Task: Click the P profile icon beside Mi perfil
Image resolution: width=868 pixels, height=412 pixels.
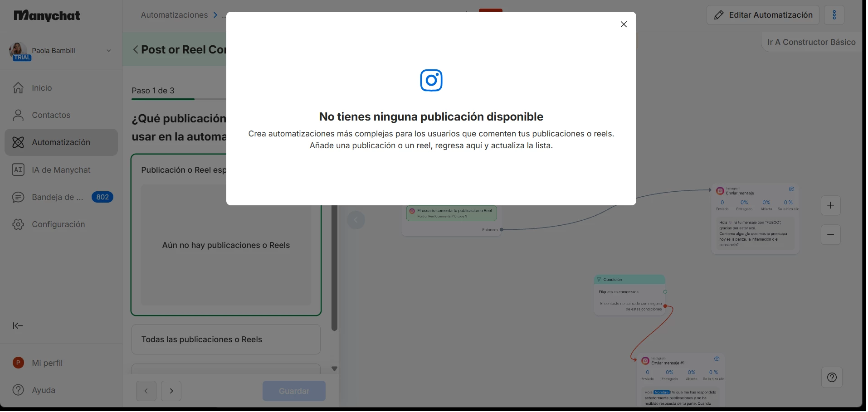Action: pos(18,363)
